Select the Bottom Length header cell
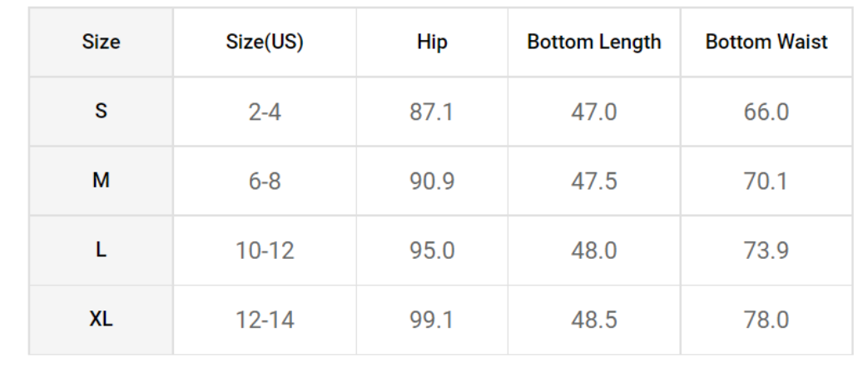The height and width of the screenshot is (368, 868). click(x=594, y=42)
